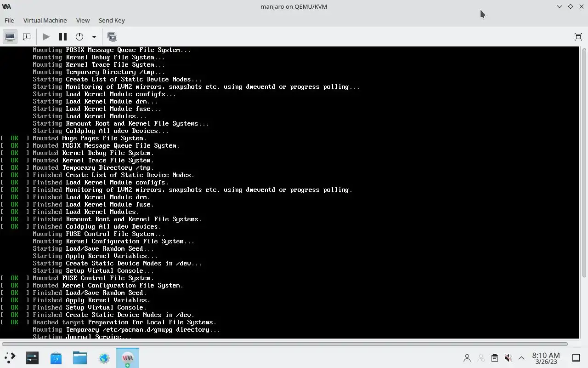Expand the hidden system tray icons
The width and height of the screenshot is (588, 368).
click(x=521, y=357)
